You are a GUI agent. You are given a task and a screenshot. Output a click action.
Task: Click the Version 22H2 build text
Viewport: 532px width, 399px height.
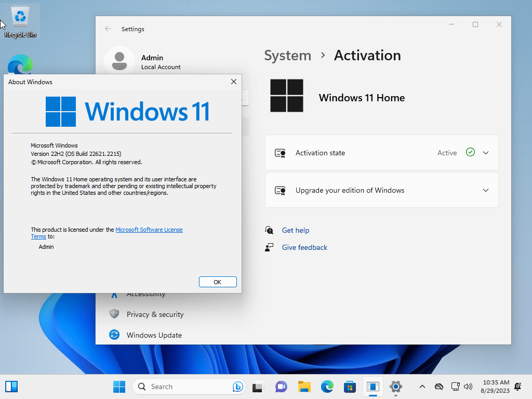[x=76, y=154]
